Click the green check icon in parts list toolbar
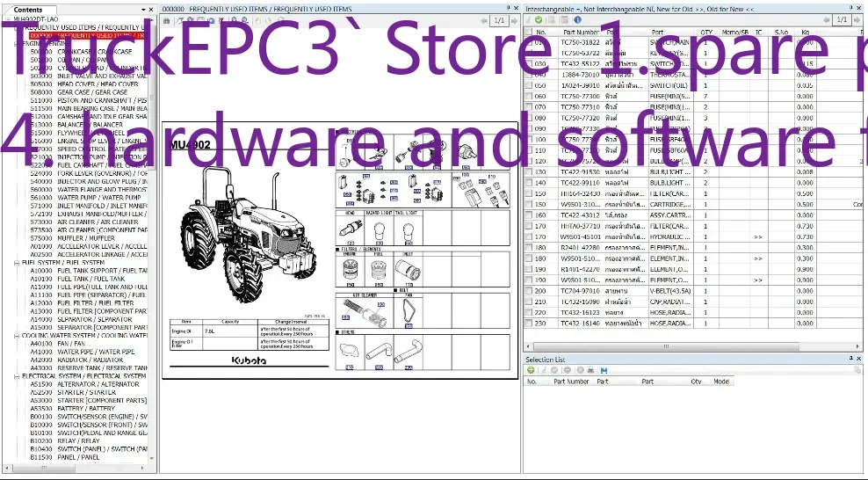 [538, 20]
